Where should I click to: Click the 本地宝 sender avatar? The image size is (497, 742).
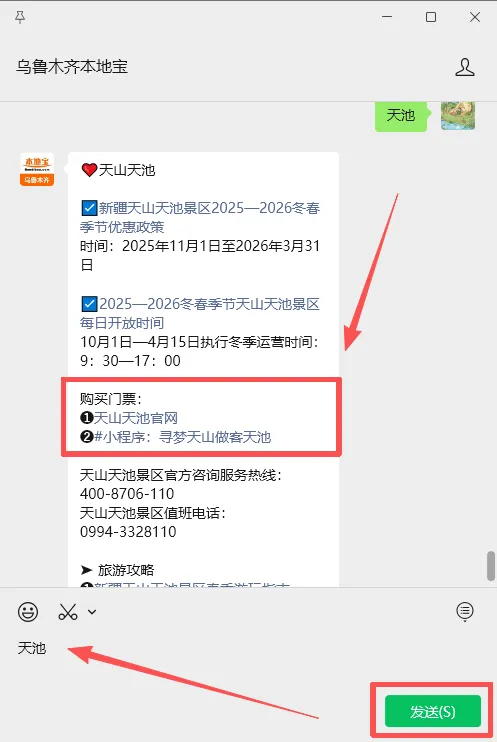coord(37,169)
